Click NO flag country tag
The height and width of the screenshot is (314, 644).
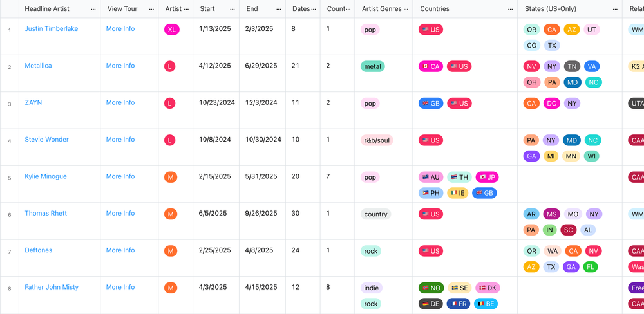pos(431,288)
